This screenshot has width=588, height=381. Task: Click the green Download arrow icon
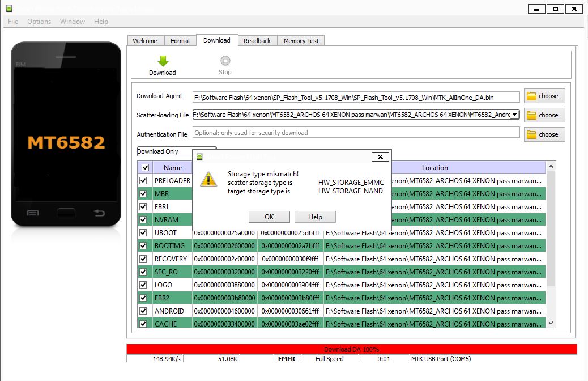(x=163, y=61)
